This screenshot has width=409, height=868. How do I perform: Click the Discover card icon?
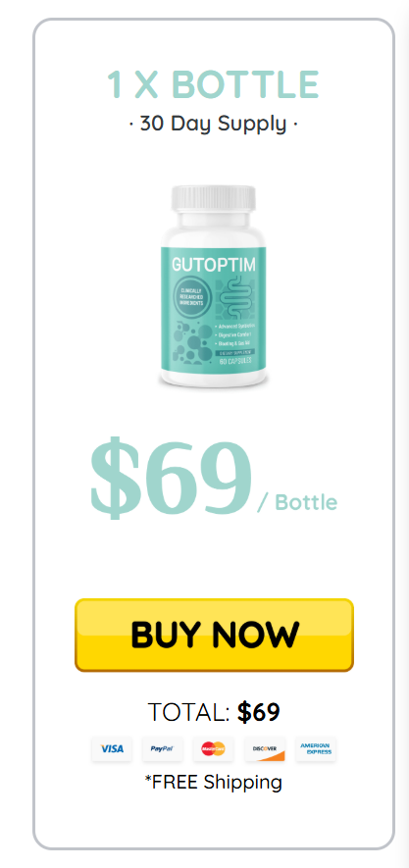(265, 748)
